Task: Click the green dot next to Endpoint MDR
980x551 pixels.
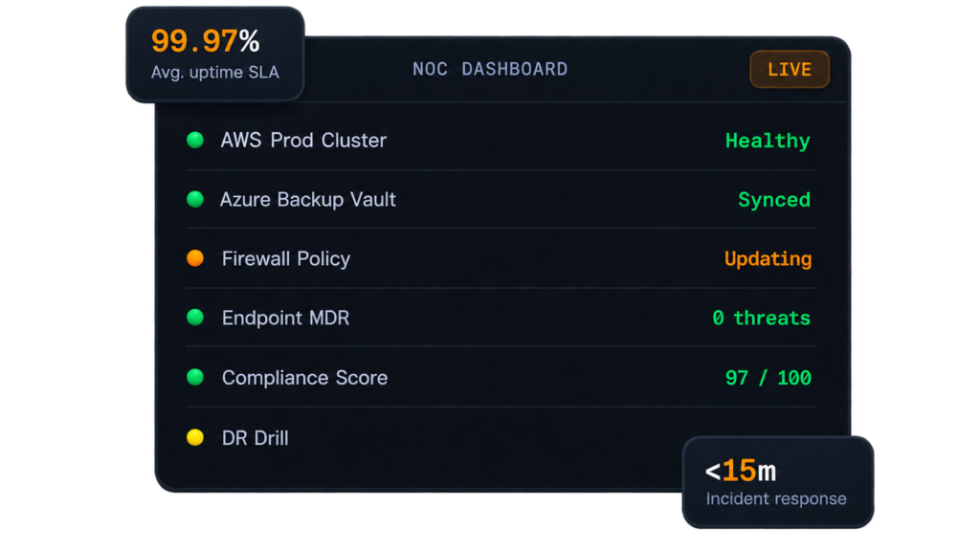Action: click(x=195, y=318)
